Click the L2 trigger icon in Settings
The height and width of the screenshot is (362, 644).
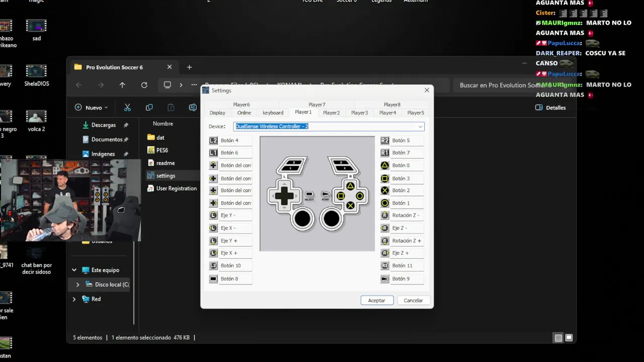[213, 140]
